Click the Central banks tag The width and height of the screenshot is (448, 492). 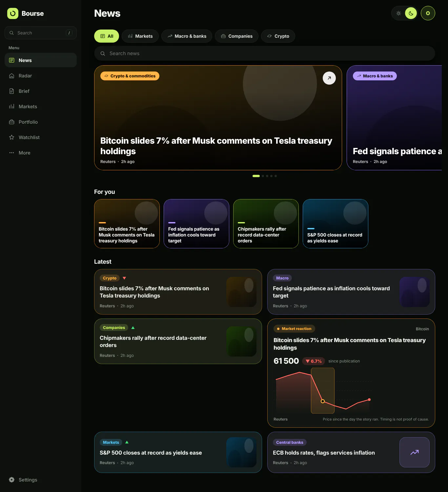pos(290,442)
